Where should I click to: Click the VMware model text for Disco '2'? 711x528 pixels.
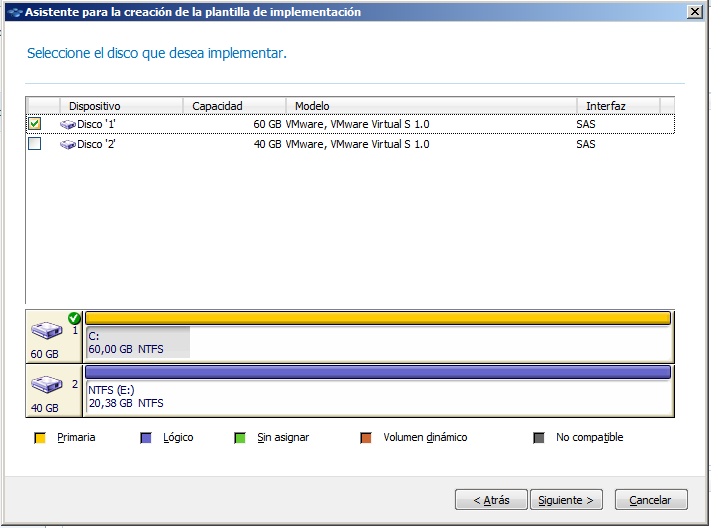[x=357, y=144]
